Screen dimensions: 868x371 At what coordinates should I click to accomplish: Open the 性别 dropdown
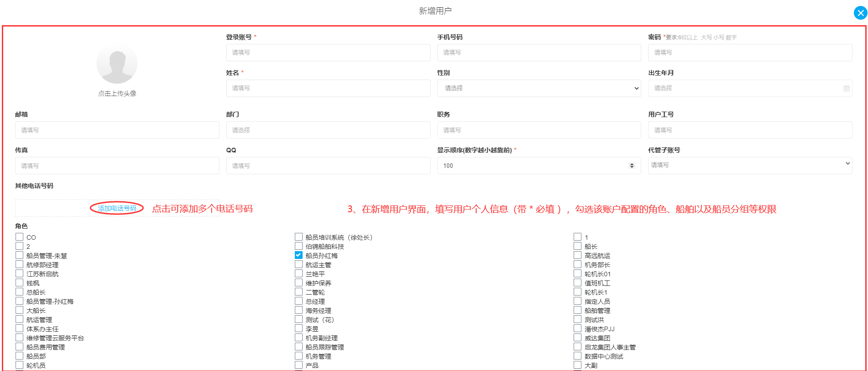click(x=539, y=88)
